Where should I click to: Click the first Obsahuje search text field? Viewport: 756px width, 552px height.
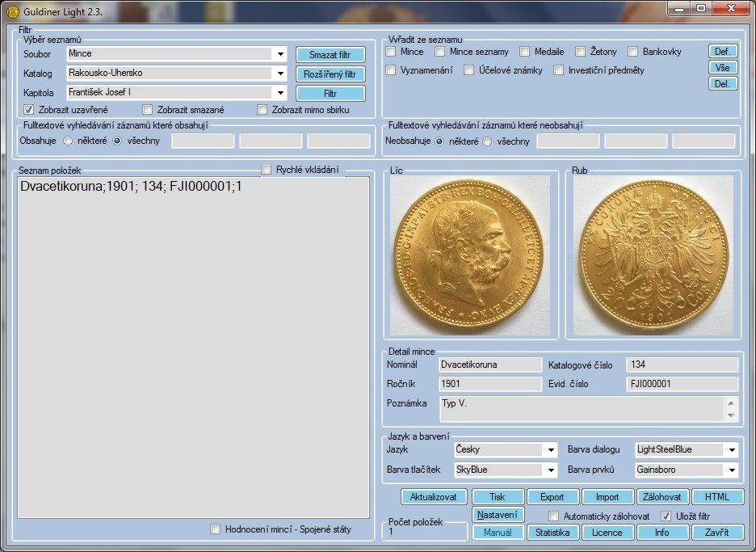203,141
